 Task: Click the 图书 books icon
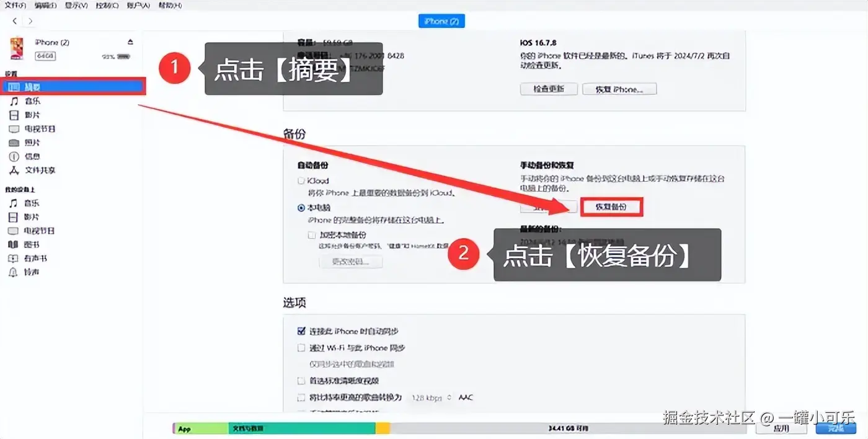coord(14,245)
